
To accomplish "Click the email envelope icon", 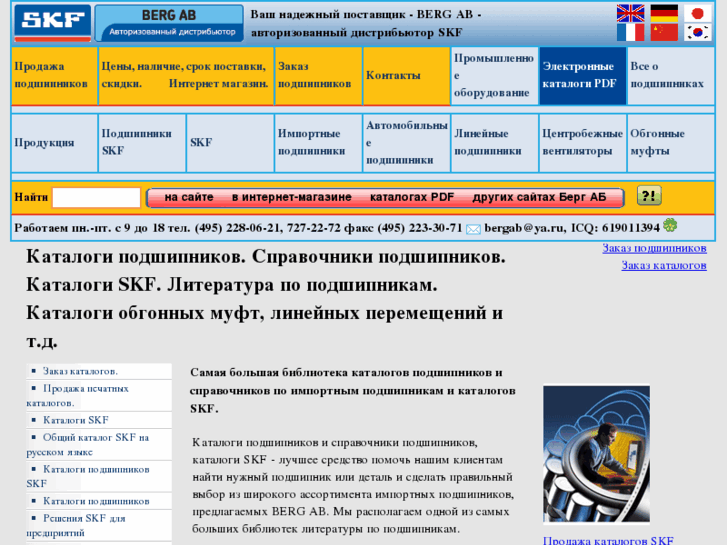I will (x=473, y=229).
